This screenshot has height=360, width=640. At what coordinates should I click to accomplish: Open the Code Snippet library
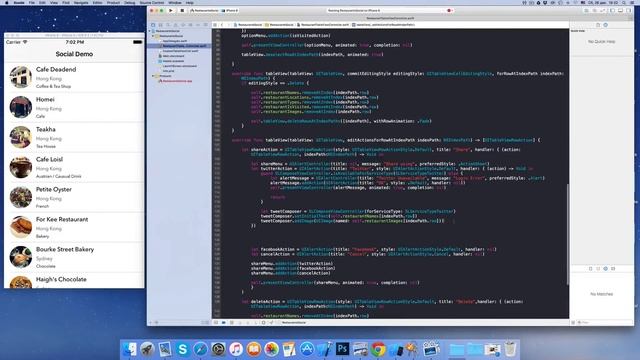pos(598,269)
